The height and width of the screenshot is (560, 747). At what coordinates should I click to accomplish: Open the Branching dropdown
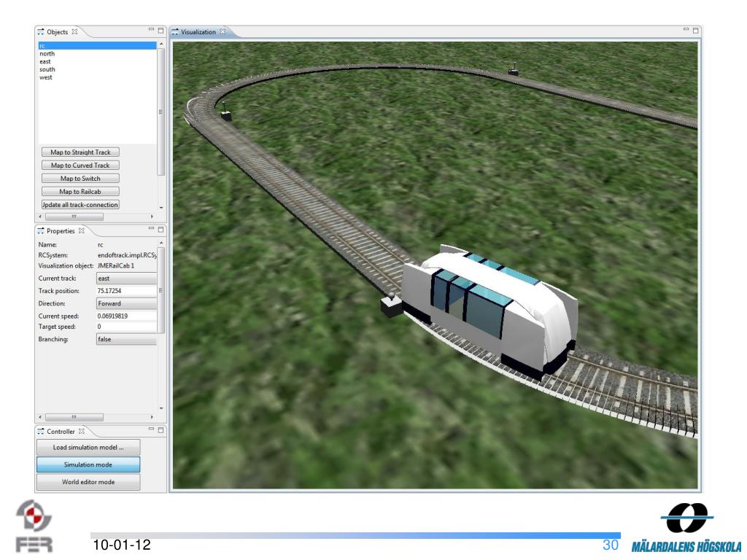click(127, 340)
